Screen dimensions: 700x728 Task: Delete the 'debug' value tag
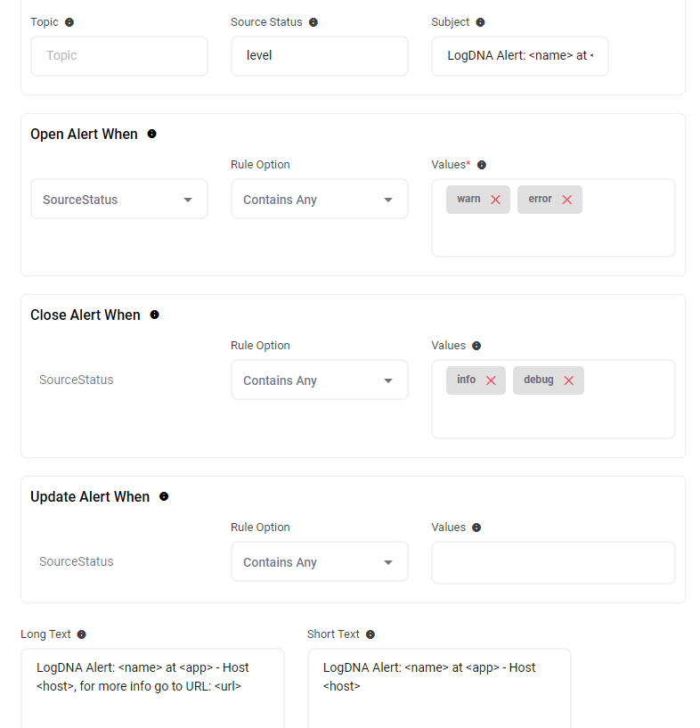tap(568, 380)
